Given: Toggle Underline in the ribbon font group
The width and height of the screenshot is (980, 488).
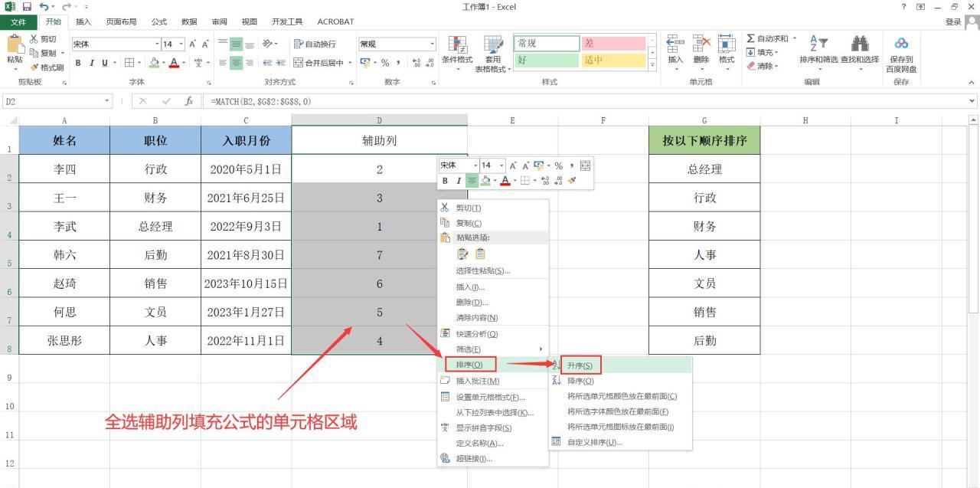Looking at the screenshot, I should tap(104, 63).
